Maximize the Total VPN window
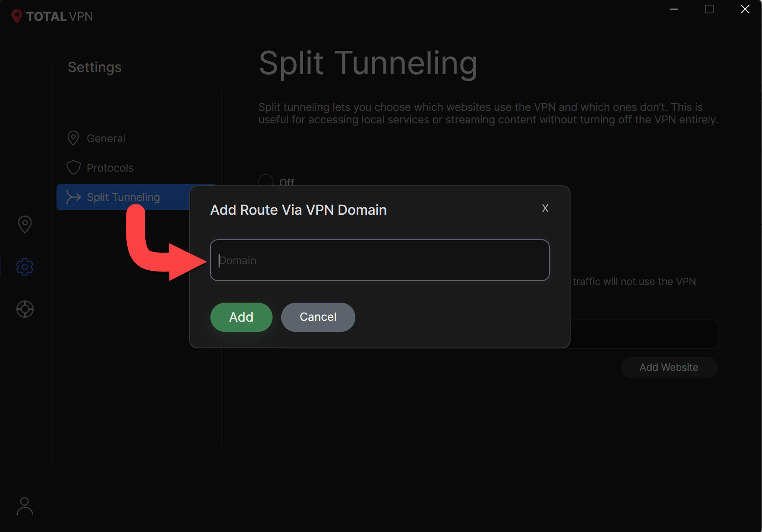The image size is (762, 532). point(709,9)
